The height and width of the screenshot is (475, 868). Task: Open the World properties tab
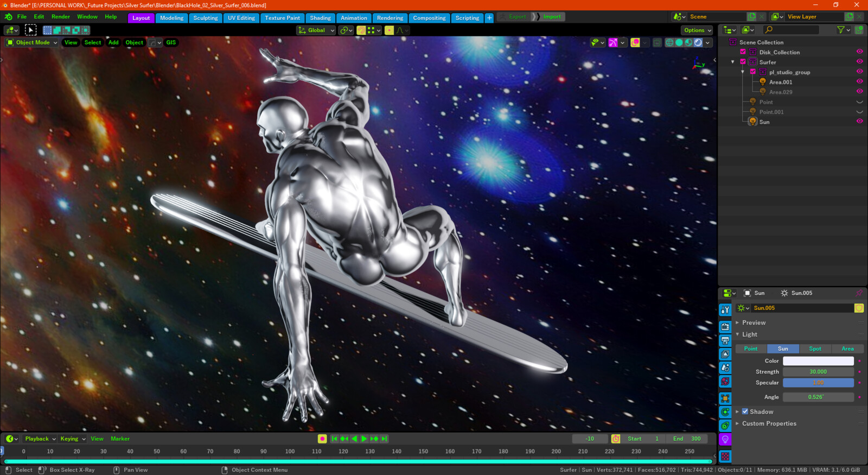725,381
